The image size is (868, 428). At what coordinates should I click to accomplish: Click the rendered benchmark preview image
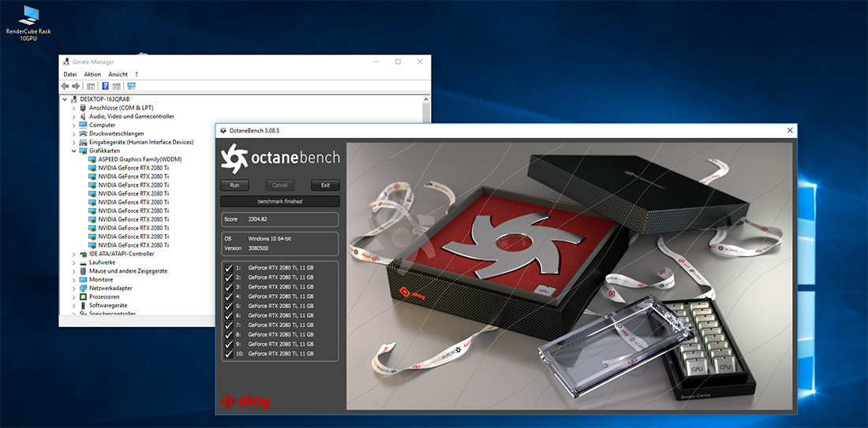pyautogui.click(x=570, y=276)
